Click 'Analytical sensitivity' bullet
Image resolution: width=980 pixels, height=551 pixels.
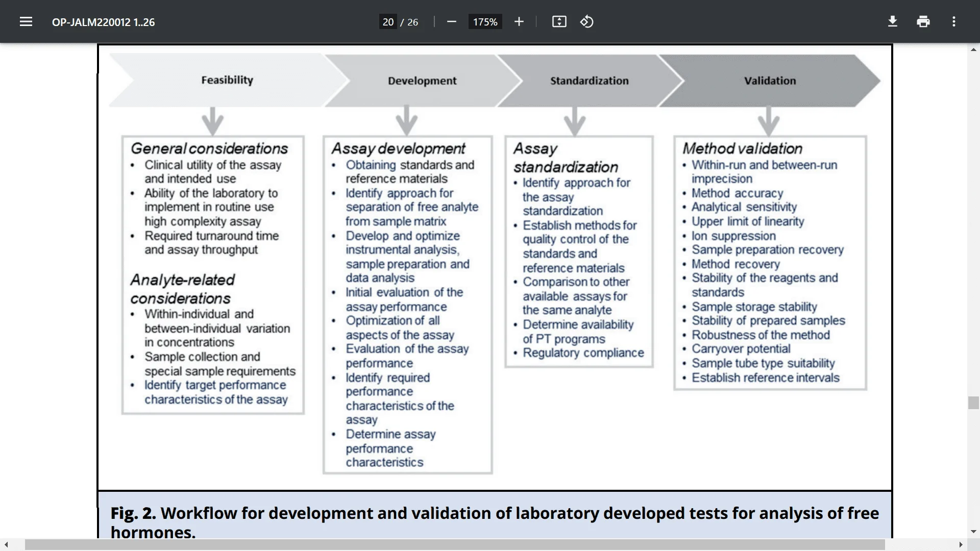[x=744, y=207]
